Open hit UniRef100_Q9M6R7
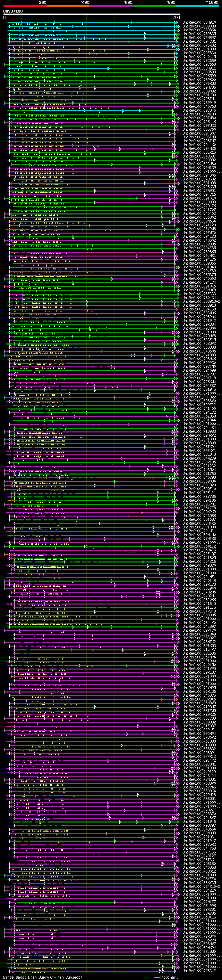Image resolution: width=222 pixels, height=980 pixels. 199,38
